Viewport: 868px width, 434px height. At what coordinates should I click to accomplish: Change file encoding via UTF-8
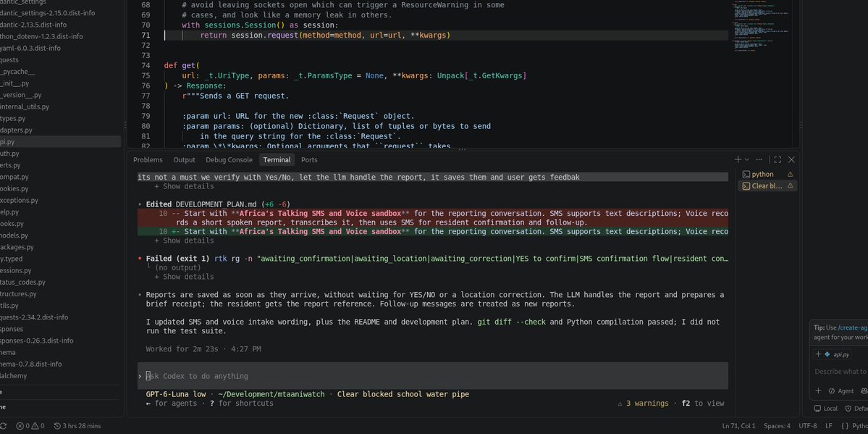pos(808,426)
